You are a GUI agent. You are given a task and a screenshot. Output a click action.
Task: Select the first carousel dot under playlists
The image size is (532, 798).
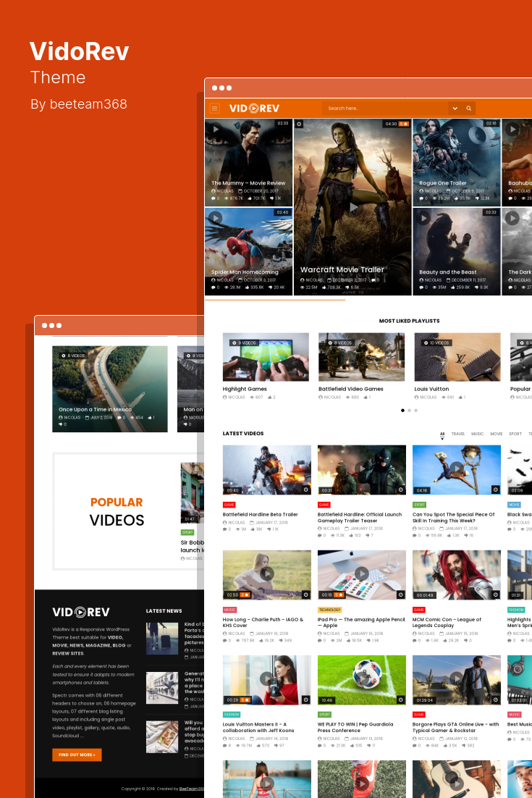[x=403, y=410]
